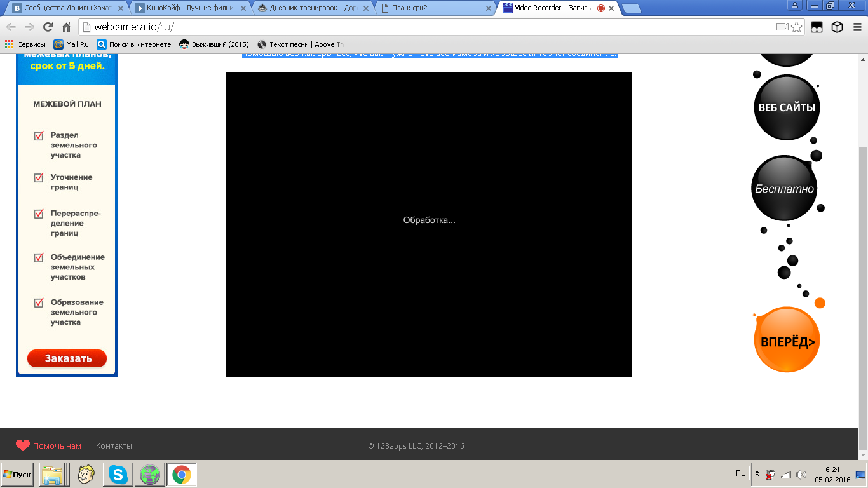The width and height of the screenshot is (868, 488).
Task: Open a new browser tab
Action: tap(630, 8)
